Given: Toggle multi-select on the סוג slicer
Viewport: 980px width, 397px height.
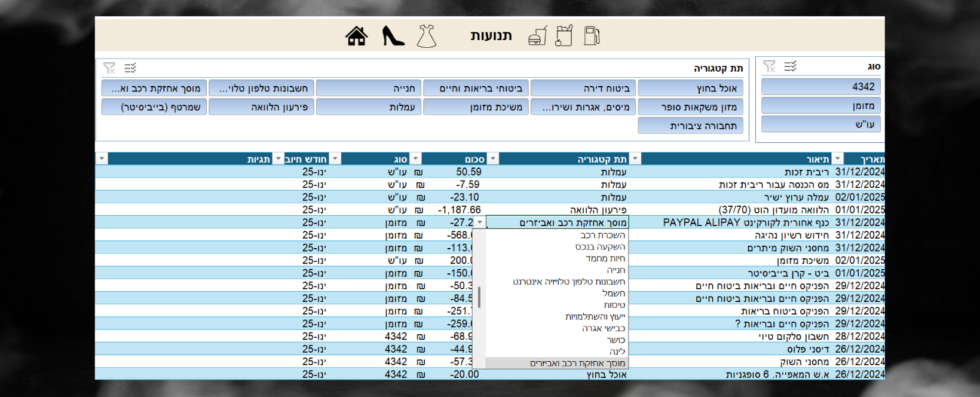Looking at the screenshot, I should pyautogui.click(x=791, y=66).
